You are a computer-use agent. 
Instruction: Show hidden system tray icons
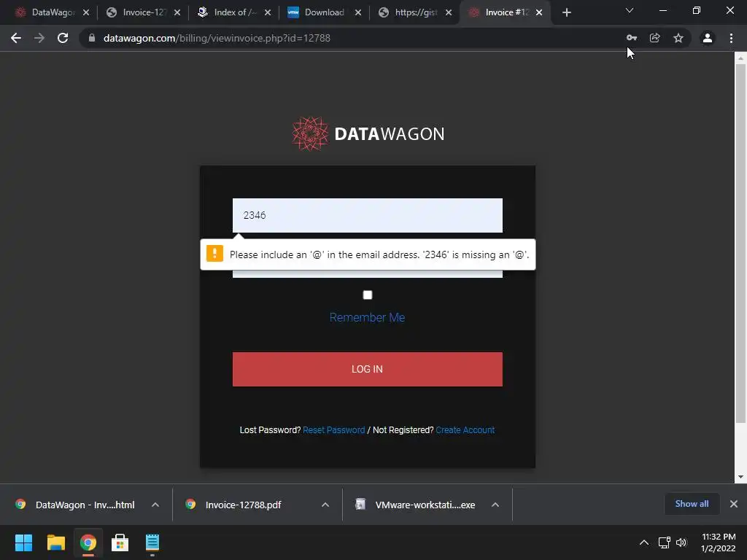[644, 542]
